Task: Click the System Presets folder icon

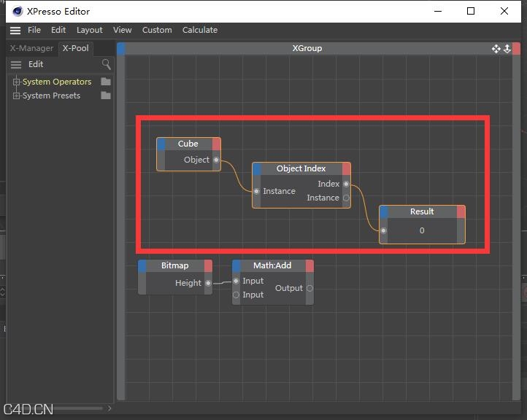Action: pos(106,96)
